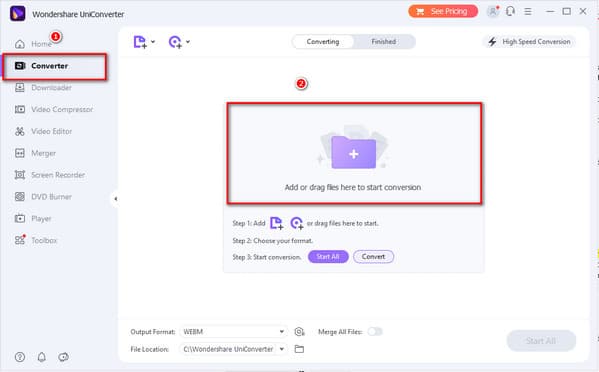
Task: Open the user account icon
Action: tap(493, 11)
